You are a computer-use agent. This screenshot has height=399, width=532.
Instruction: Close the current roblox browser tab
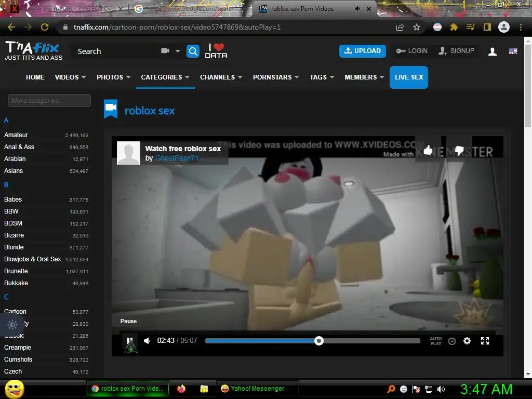coord(369,9)
